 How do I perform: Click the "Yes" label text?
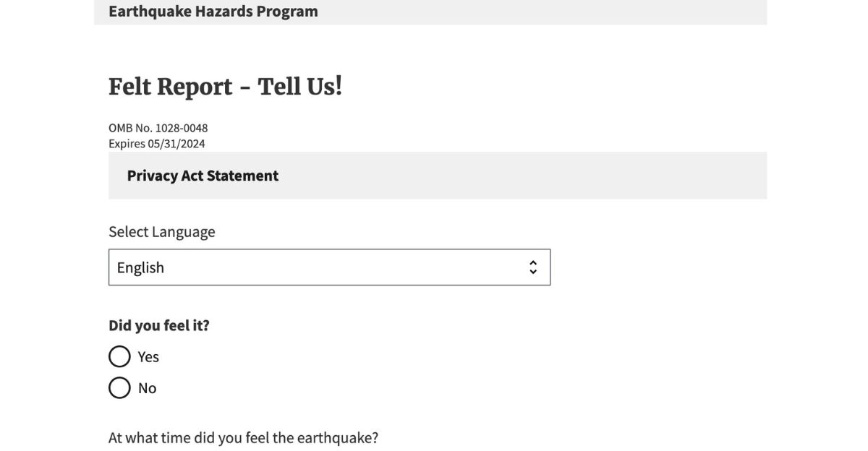click(148, 357)
